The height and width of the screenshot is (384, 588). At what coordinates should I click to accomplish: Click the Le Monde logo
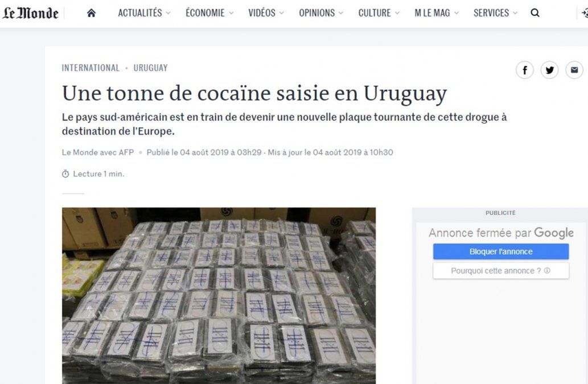coord(30,14)
